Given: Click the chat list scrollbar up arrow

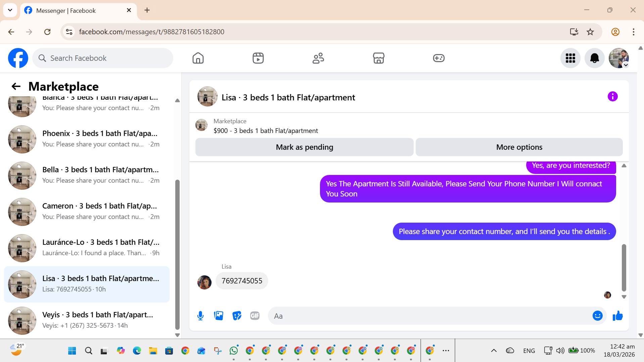Looking at the screenshot, I should 177,100.
